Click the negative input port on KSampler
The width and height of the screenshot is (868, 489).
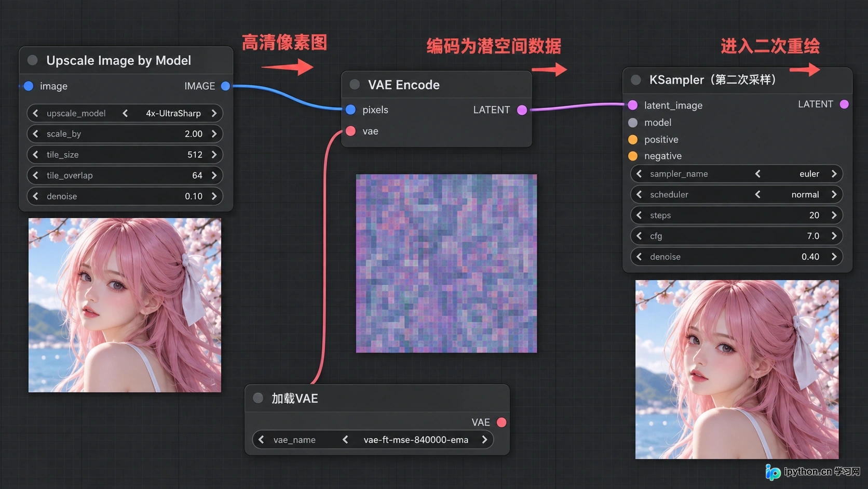click(x=632, y=156)
